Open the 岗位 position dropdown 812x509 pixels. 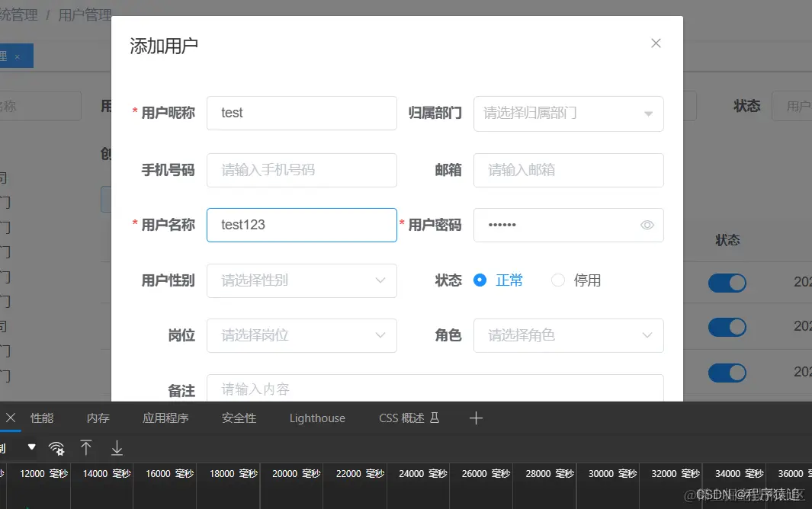[x=301, y=335]
